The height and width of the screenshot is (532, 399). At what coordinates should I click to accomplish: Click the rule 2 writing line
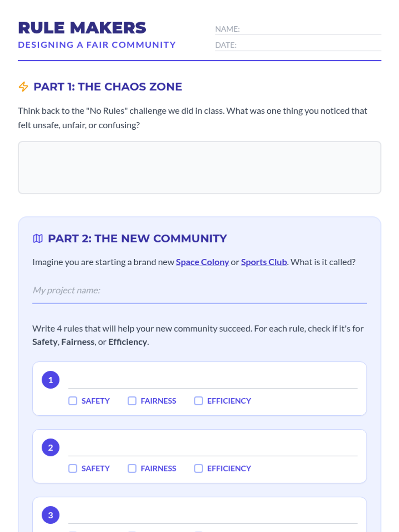[x=213, y=449]
